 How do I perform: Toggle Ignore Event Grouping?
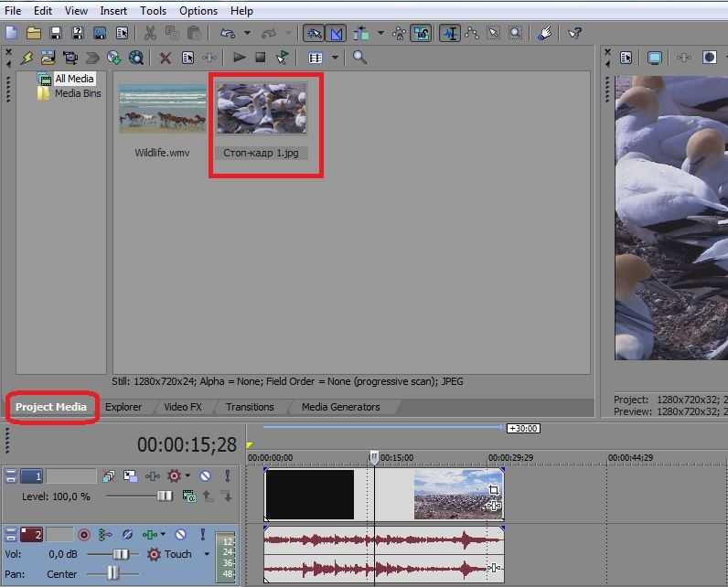point(421,33)
